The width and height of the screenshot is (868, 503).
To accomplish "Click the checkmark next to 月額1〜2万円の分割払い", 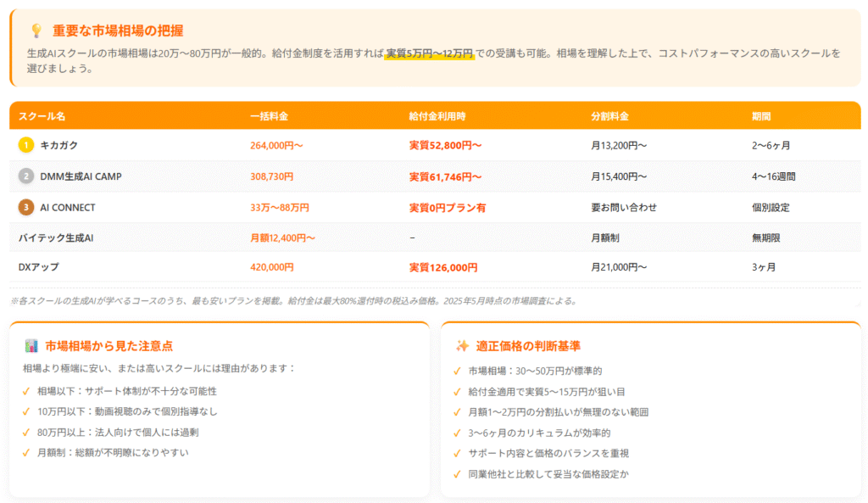I will point(457,412).
